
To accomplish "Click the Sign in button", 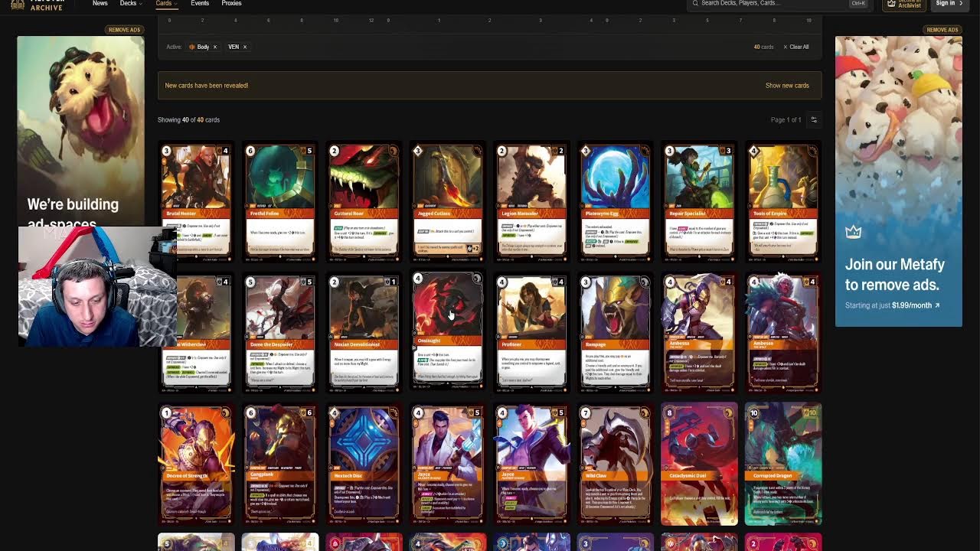I will (x=949, y=4).
